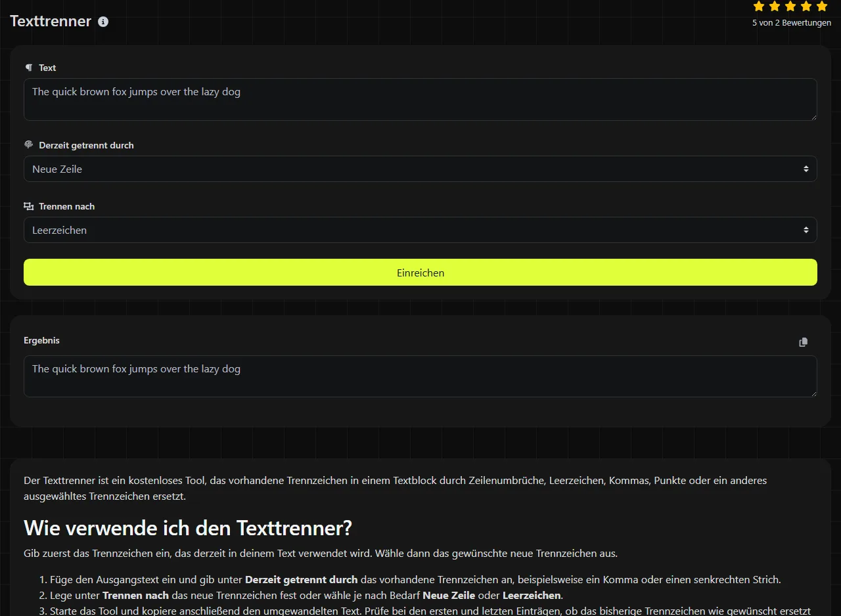Copy the Ergebnis result to clipboard
This screenshot has height=616, width=841.
tap(803, 342)
